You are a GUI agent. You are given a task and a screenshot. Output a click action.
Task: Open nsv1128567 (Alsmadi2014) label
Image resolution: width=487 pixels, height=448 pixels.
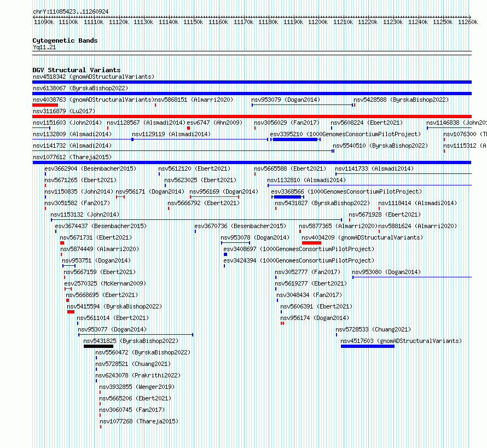tap(146, 123)
